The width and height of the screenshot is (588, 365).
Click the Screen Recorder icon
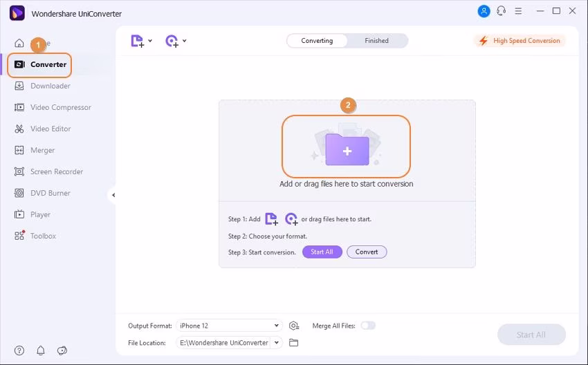pos(19,171)
